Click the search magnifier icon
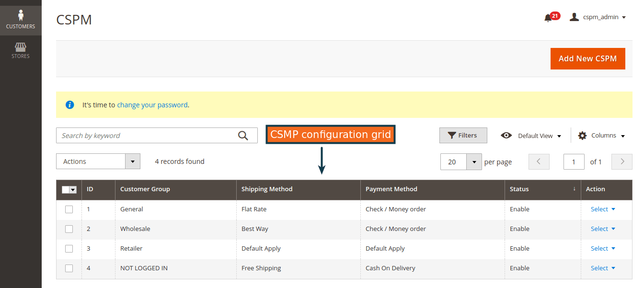The image size is (644, 288). tap(243, 136)
